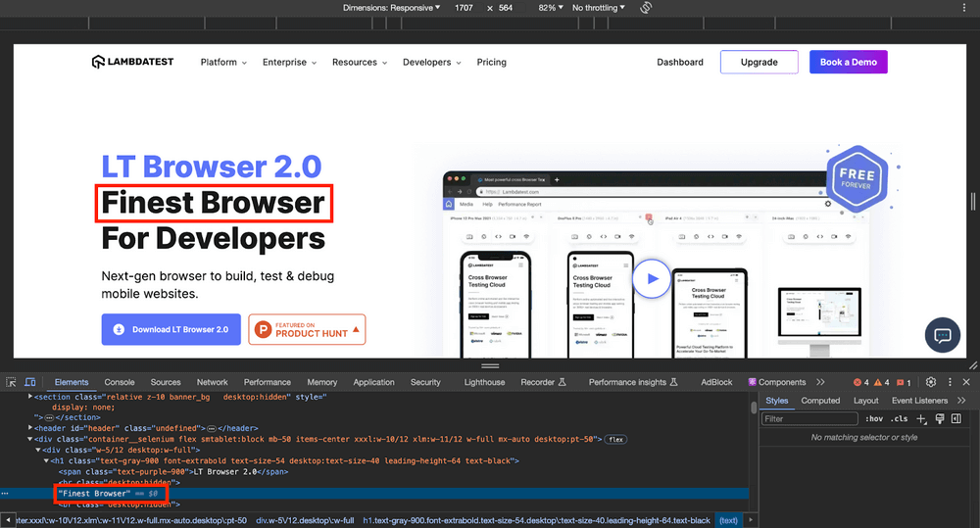
Task: Open the Recorder tab
Action: click(543, 382)
